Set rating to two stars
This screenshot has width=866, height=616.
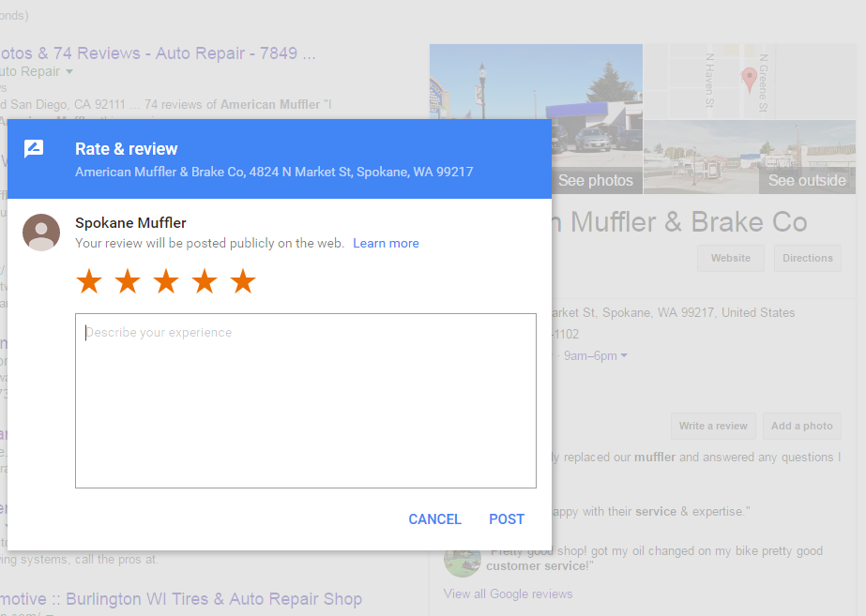[128, 281]
